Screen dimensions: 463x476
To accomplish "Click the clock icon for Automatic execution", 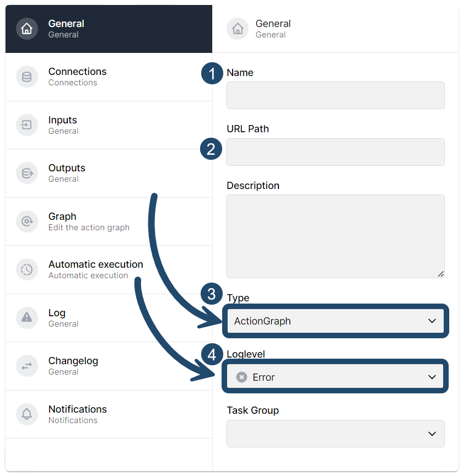I will click(27, 269).
